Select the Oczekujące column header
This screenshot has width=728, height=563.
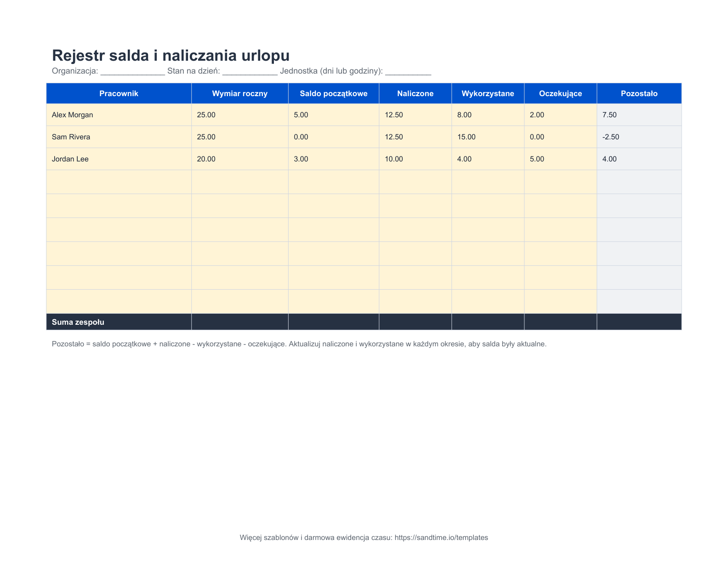560,93
